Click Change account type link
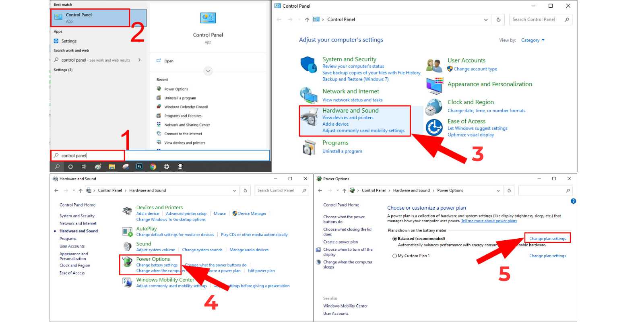The height and width of the screenshot is (322, 644). (475, 69)
